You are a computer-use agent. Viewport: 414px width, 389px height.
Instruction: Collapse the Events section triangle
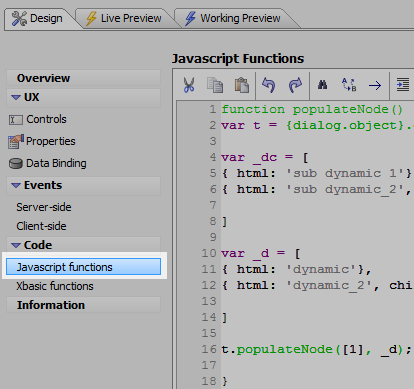(16, 185)
